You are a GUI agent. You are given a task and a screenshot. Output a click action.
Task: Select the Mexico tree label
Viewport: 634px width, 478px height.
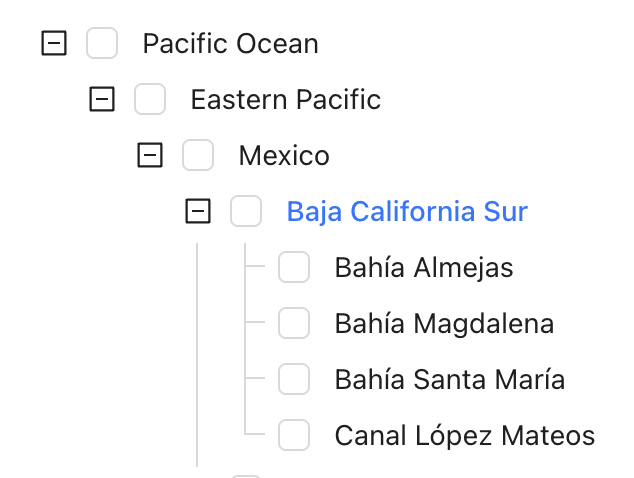(283, 156)
